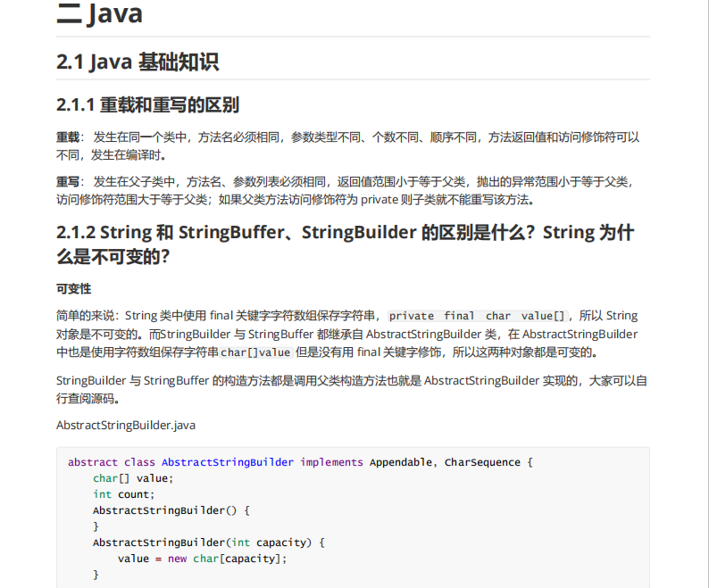Click the bold term '重载' in paragraph

coord(68,137)
